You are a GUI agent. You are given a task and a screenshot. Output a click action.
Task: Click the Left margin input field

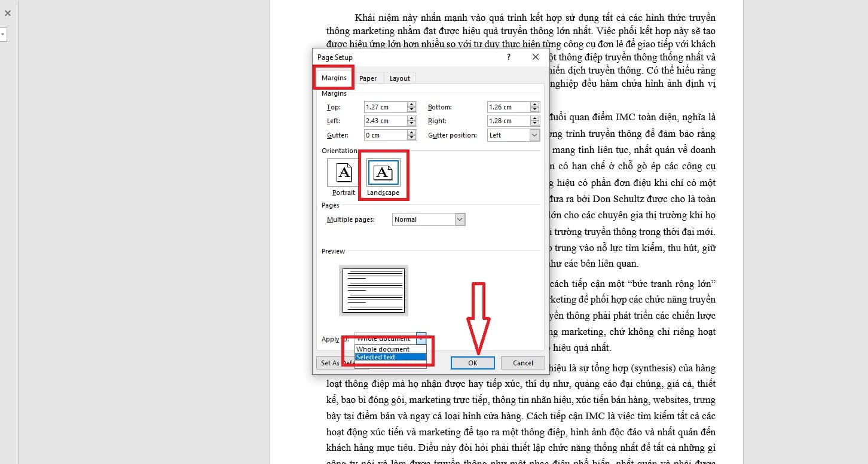tap(386, 121)
